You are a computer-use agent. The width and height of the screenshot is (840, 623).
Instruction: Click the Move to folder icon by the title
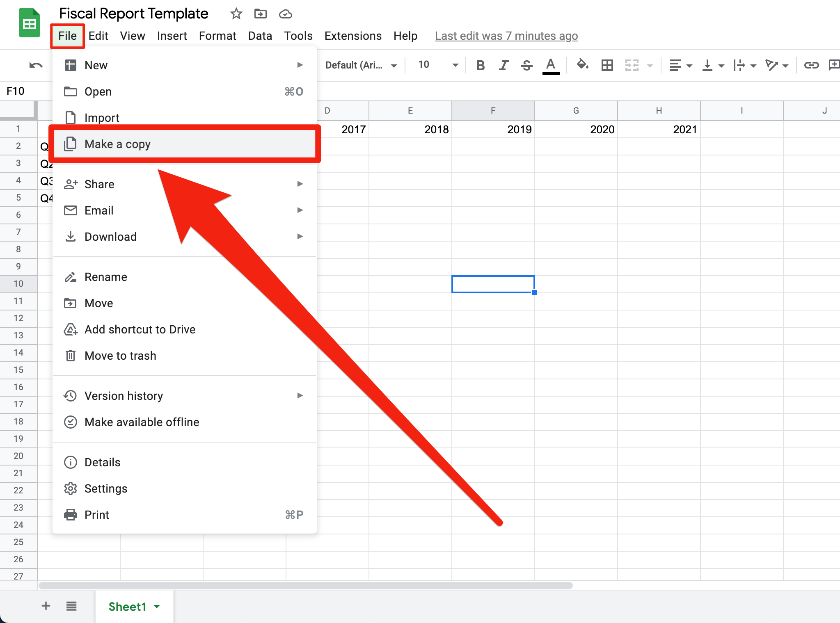coord(260,14)
